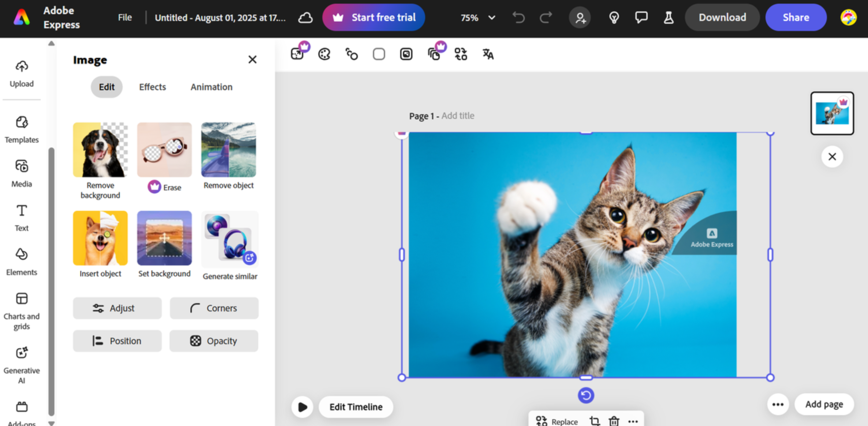
Task: Open the Resize tool in the top toolbar
Action: coord(297,54)
